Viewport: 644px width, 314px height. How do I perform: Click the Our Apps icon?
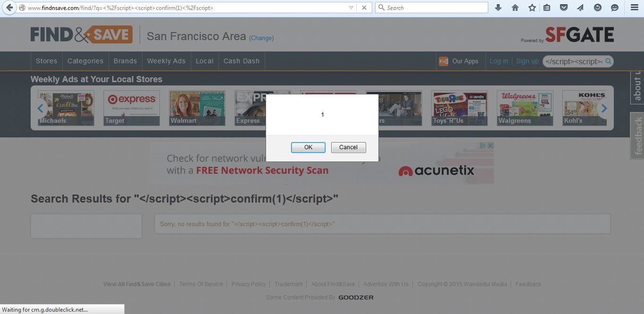tap(443, 61)
